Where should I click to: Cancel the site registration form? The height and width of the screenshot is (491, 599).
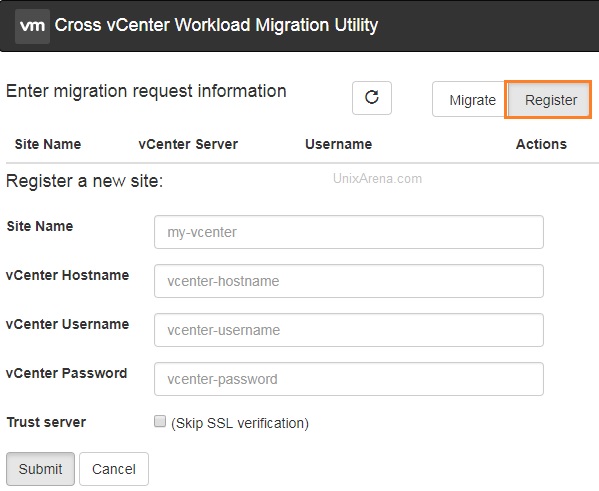[114, 469]
